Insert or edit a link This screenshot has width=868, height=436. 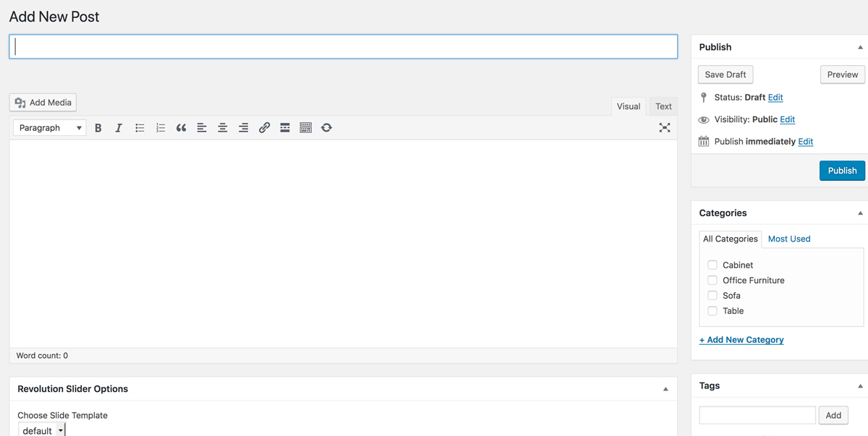click(264, 128)
